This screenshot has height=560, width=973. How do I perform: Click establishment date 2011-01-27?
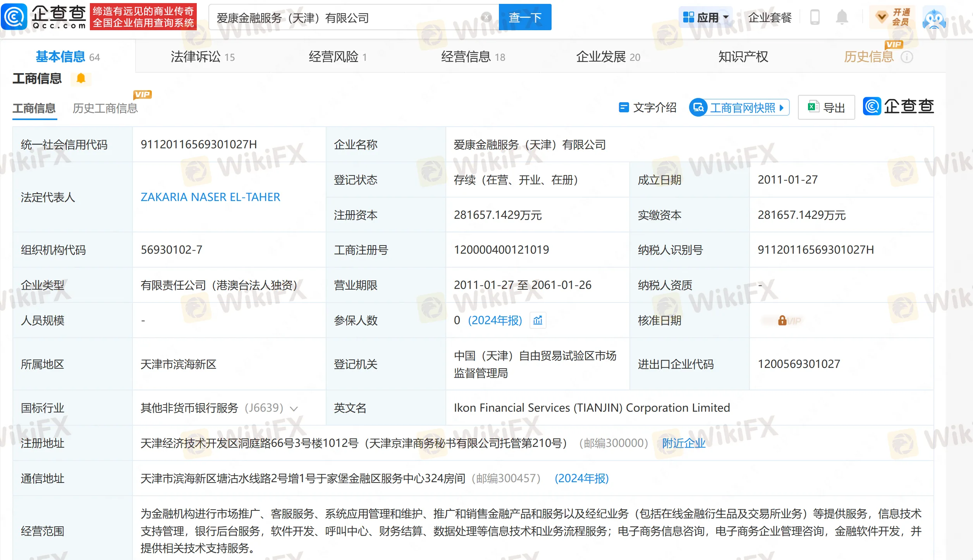click(x=787, y=180)
